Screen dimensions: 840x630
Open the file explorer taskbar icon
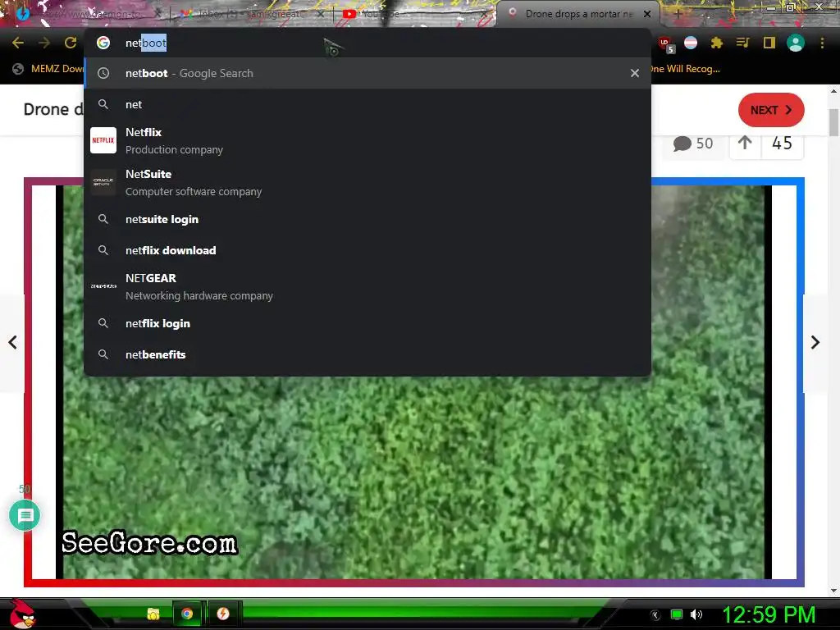[x=153, y=614]
